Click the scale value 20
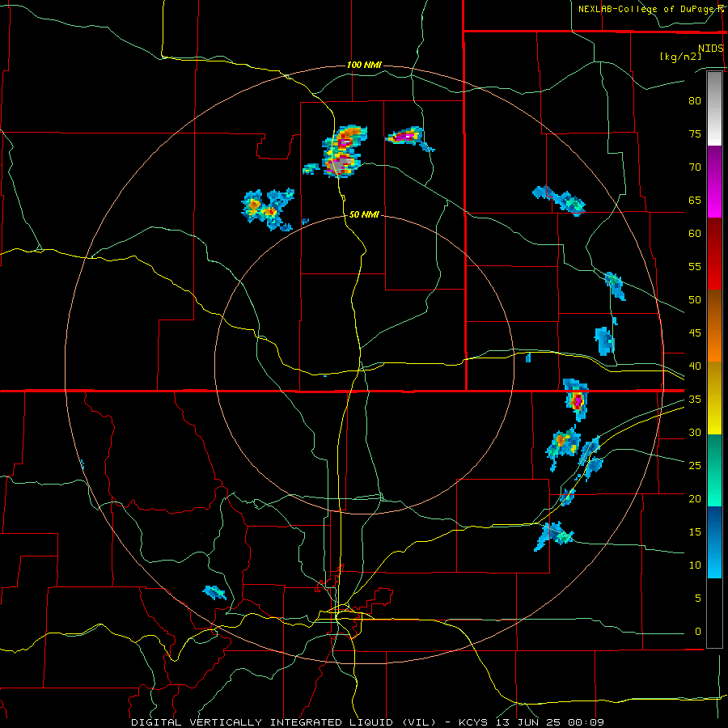Image resolution: width=728 pixels, height=728 pixels. click(695, 498)
